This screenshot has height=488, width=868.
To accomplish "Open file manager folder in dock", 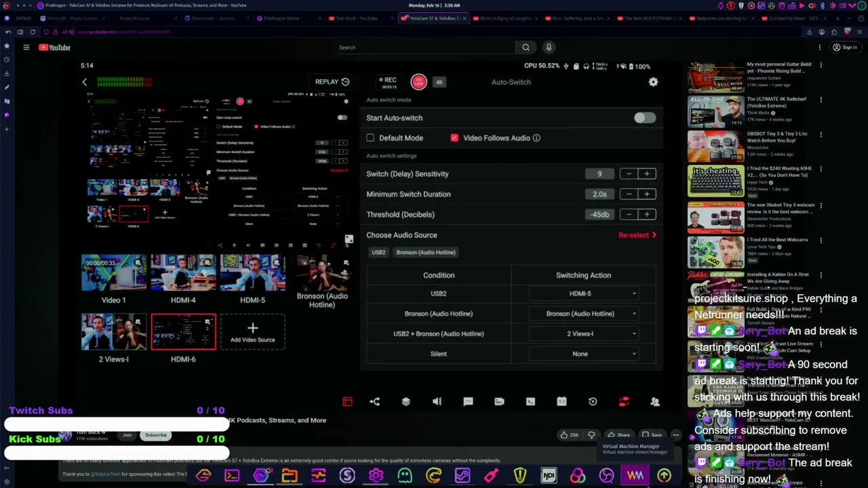I will click(290, 476).
